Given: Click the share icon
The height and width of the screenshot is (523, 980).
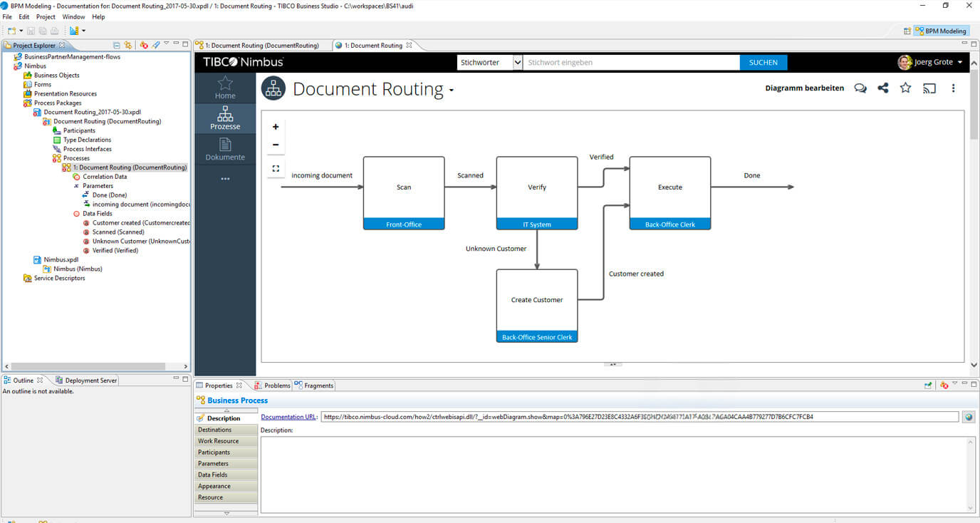Looking at the screenshot, I should click(x=883, y=88).
